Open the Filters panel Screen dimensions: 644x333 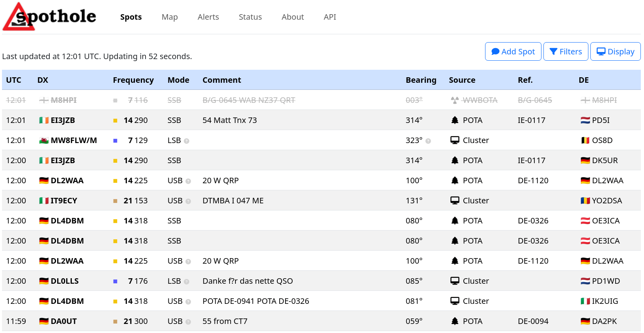click(x=566, y=52)
